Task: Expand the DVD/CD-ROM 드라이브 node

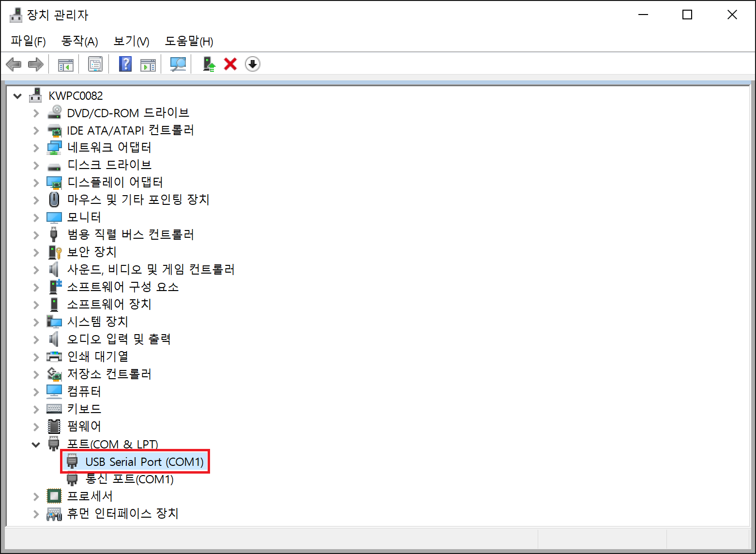Action: [36, 113]
